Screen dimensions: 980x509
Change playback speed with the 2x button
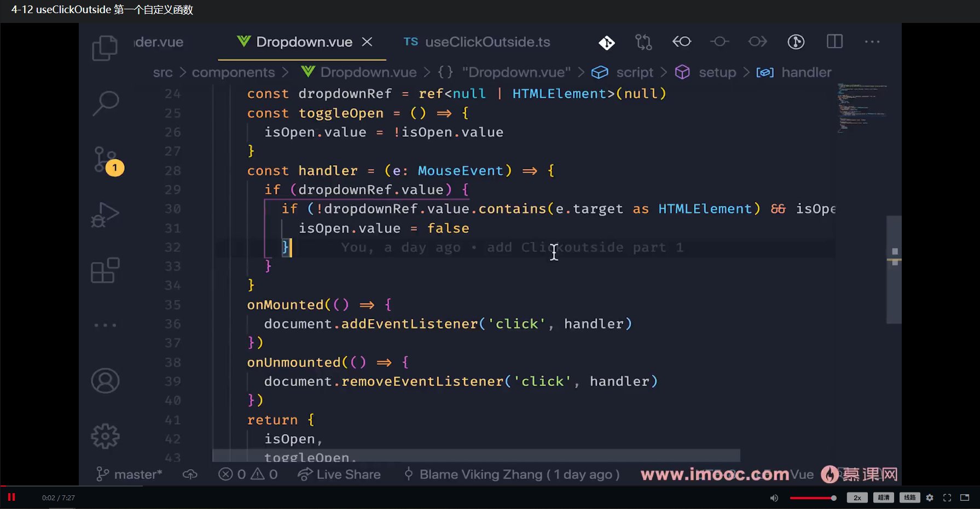[857, 498]
